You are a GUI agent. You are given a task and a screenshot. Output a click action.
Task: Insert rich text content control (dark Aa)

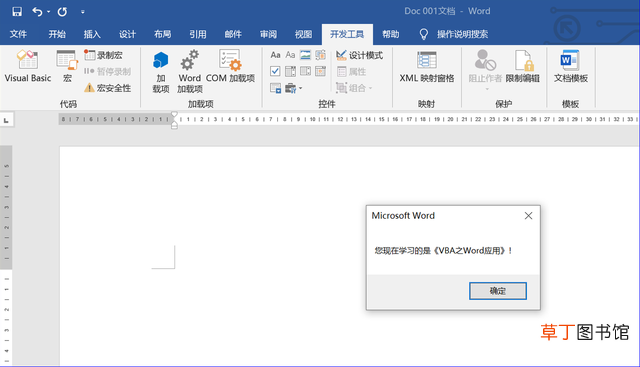point(275,55)
